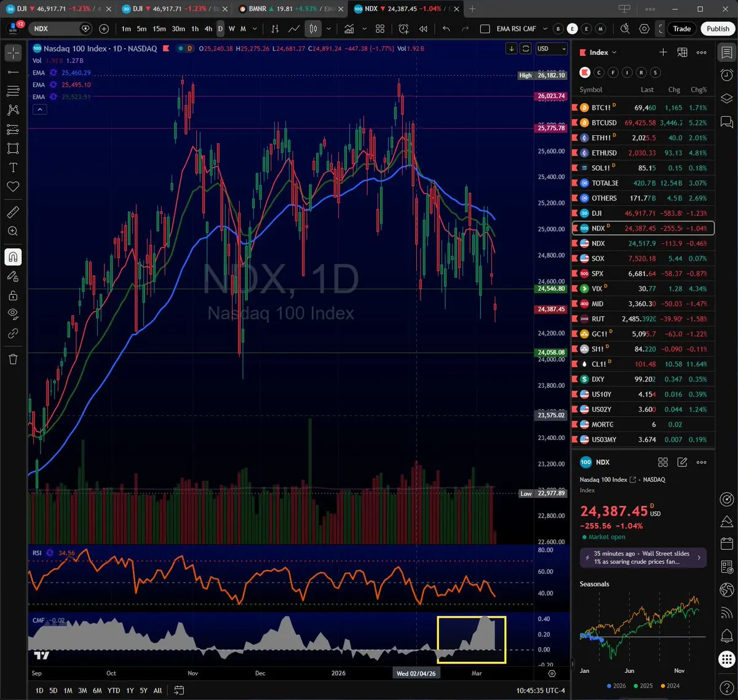Add symbol to compare with plus icon
Screen dimensions: 738x700
point(104,29)
